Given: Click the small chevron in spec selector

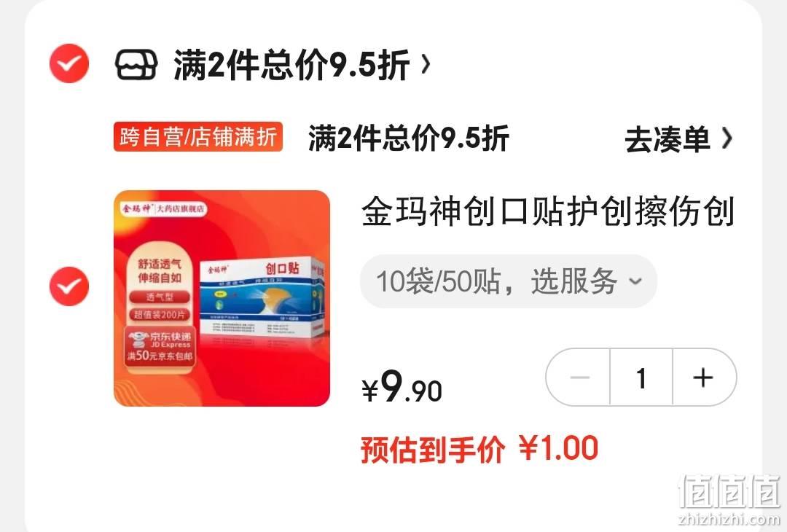Looking at the screenshot, I should click(x=635, y=281).
